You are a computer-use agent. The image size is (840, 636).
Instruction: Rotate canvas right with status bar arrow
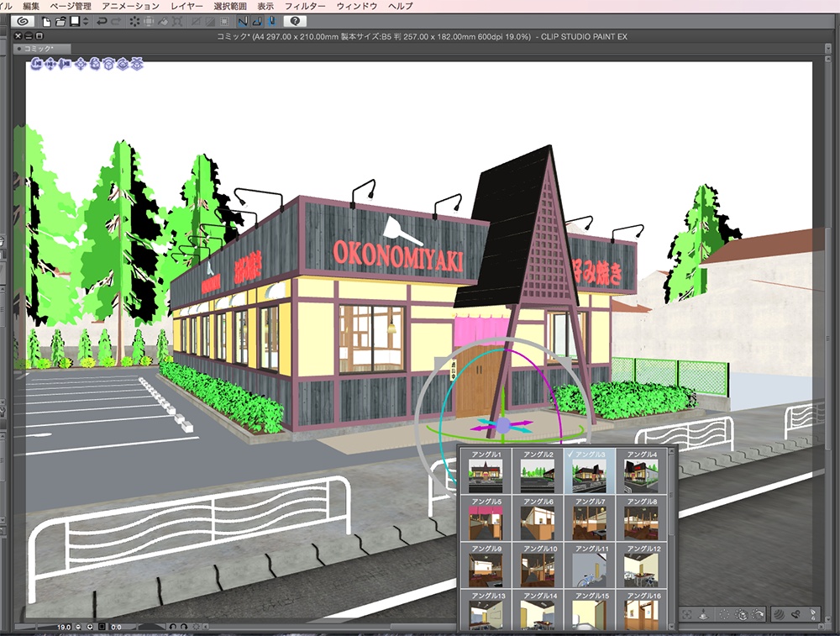pos(184,627)
